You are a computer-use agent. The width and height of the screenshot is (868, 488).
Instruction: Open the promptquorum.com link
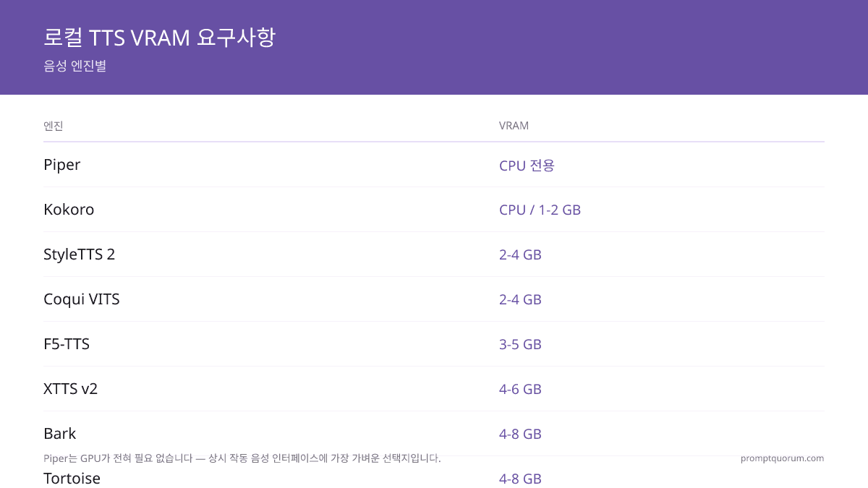pyautogui.click(x=782, y=458)
